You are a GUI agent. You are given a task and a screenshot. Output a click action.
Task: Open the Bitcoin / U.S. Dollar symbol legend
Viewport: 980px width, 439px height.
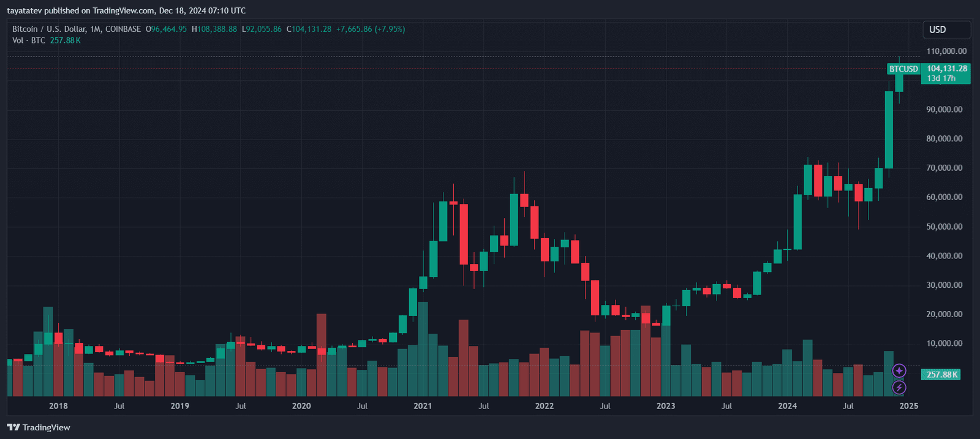tap(49, 28)
